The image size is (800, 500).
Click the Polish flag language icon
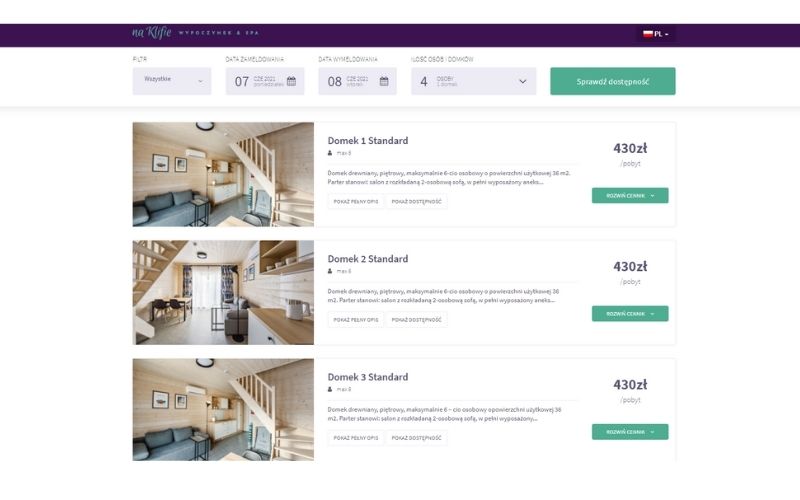pyautogui.click(x=648, y=34)
